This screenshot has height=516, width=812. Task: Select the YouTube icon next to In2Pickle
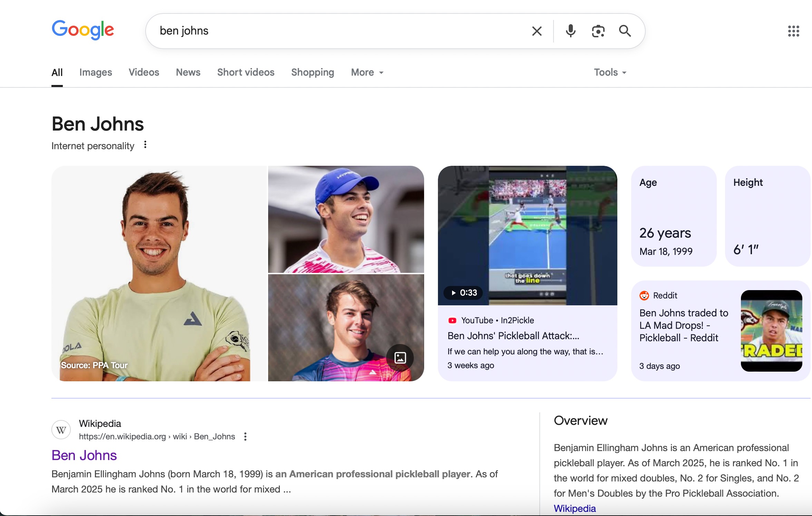click(452, 320)
